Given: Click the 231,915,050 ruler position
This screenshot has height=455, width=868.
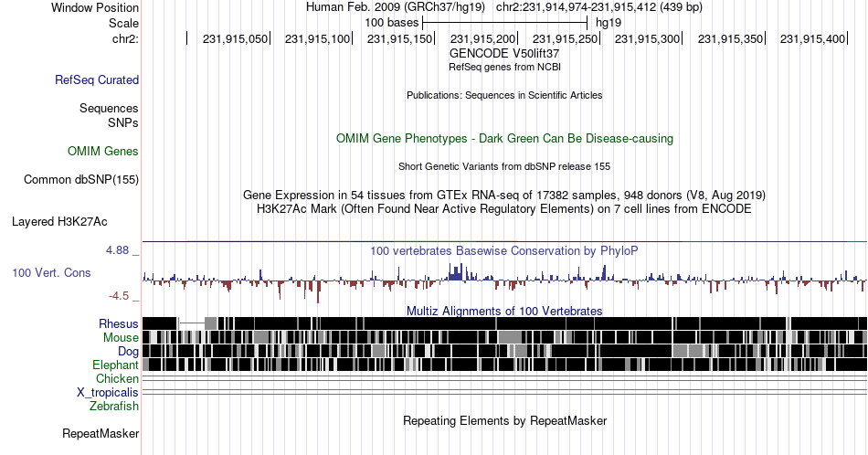Looking at the screenshot, I should (235, 38).
